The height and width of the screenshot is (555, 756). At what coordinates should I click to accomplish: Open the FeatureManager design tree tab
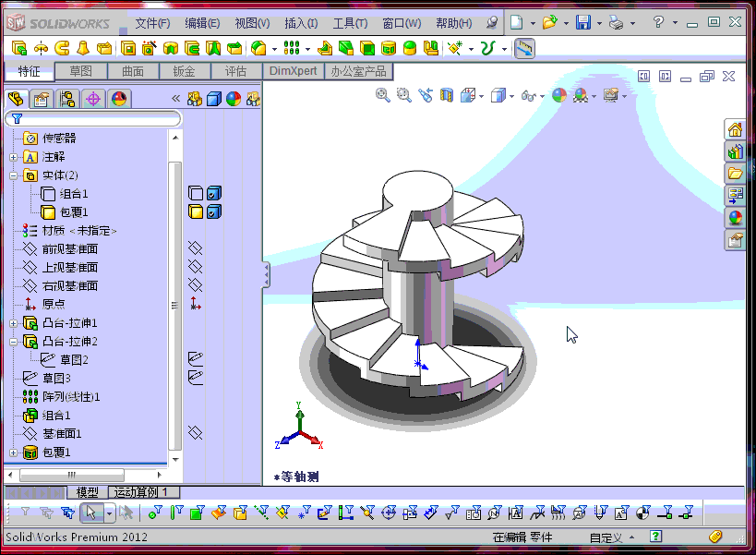(16, 99)
